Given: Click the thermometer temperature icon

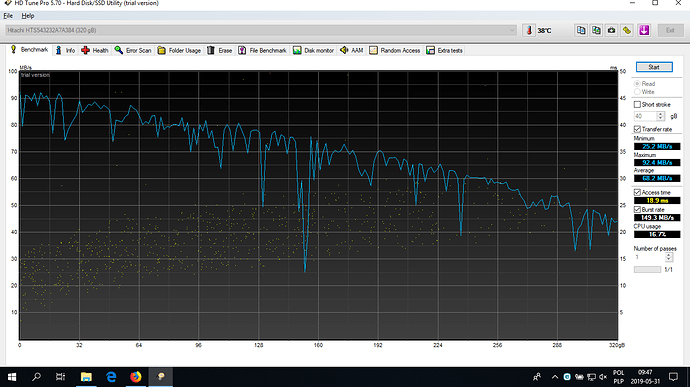Looking at the screenshot, I should click(x=529, y=30).
